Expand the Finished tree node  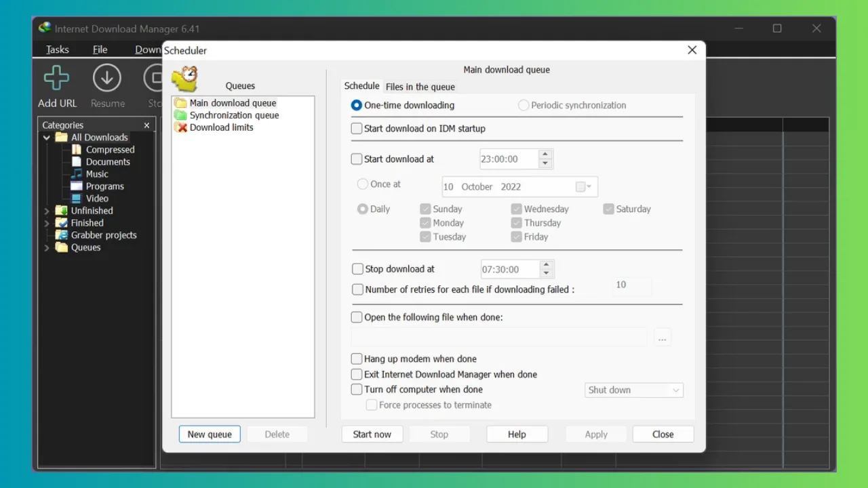click(x=46, y=223)
